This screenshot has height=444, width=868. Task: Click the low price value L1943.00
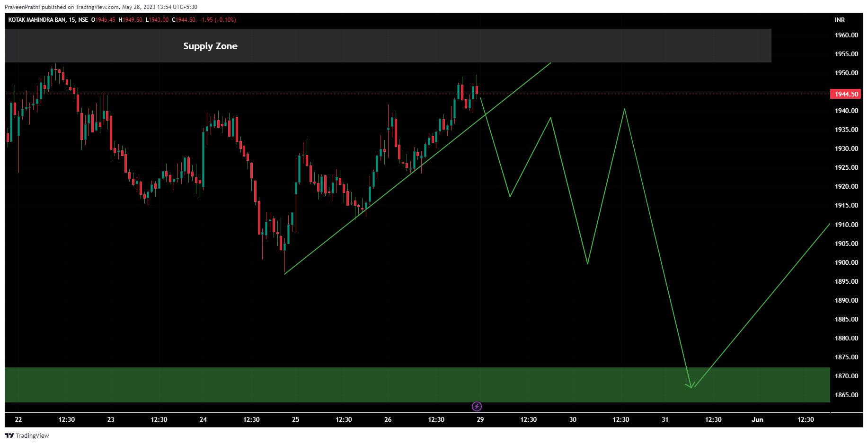(157, 20)
